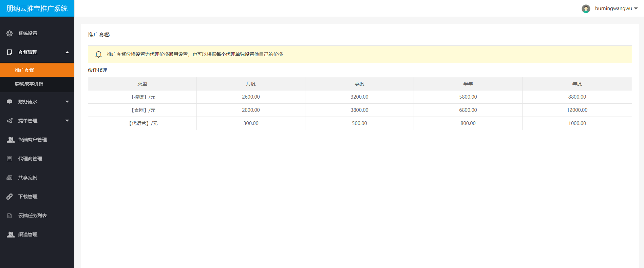The image size is (644, 268).
Task: Click the 财务流水 sidebar icon
Action: (x=10, y=102)
